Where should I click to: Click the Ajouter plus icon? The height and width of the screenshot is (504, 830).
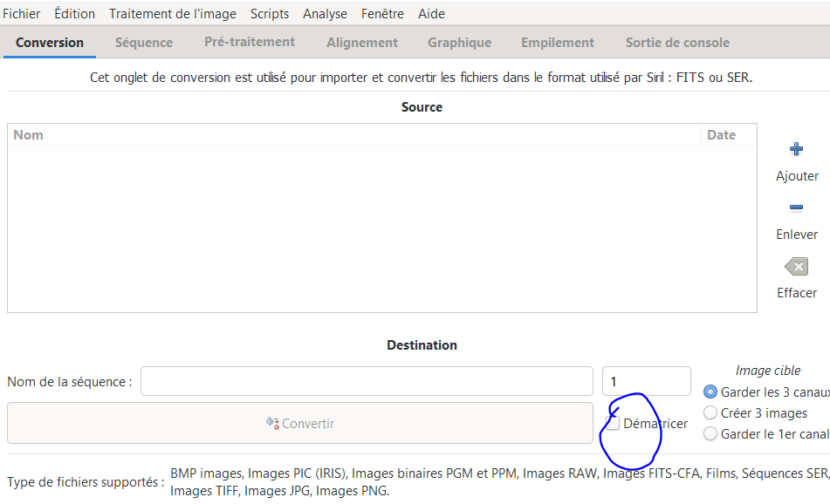click(795, 148)
